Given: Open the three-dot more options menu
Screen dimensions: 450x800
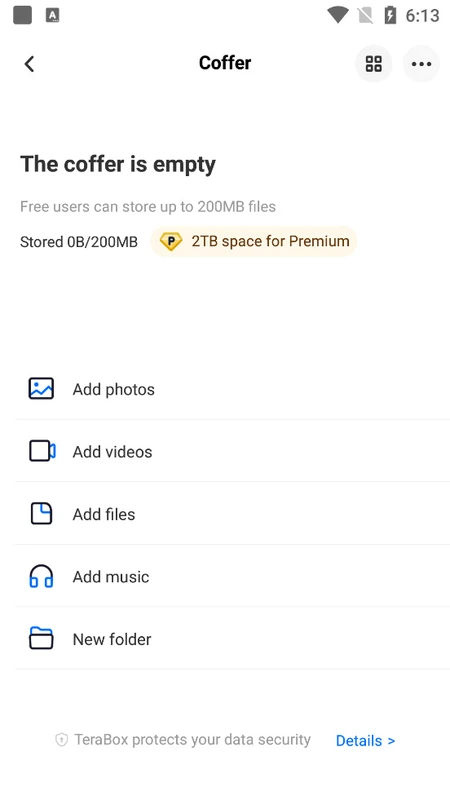Looking at the screenshot, I should [x=421, y=64].
